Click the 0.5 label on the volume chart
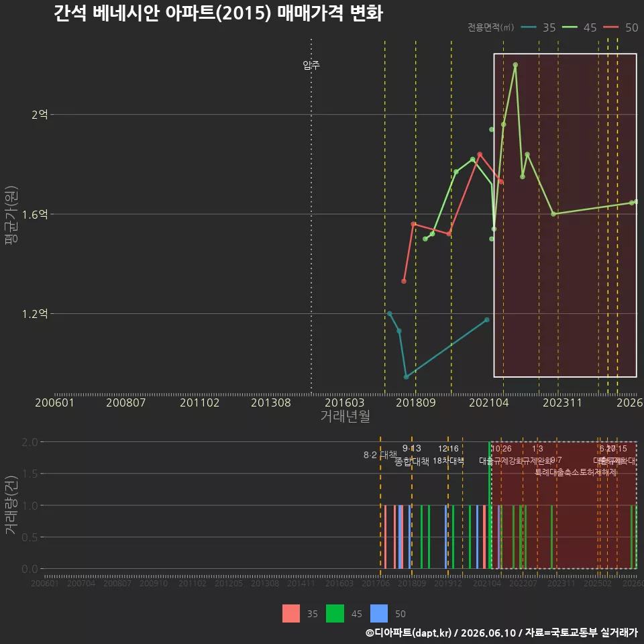Image resolution: width=644 pixels, height=644 pixels. pos(30,537)
